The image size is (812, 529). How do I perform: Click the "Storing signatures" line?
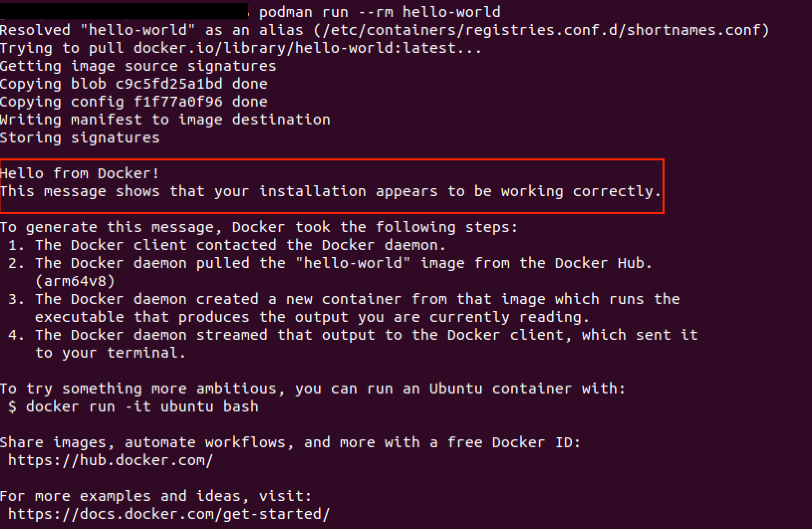pos(80,137)
